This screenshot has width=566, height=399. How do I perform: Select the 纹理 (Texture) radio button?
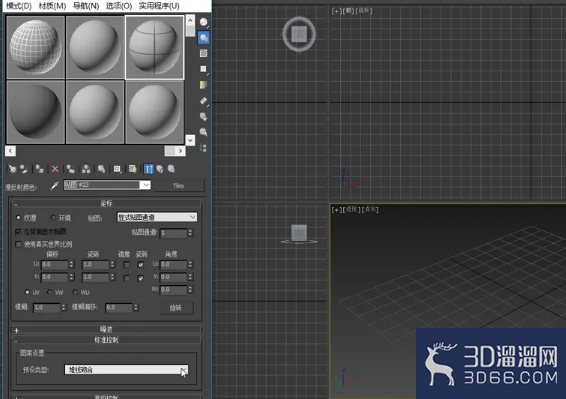(18, 218)
